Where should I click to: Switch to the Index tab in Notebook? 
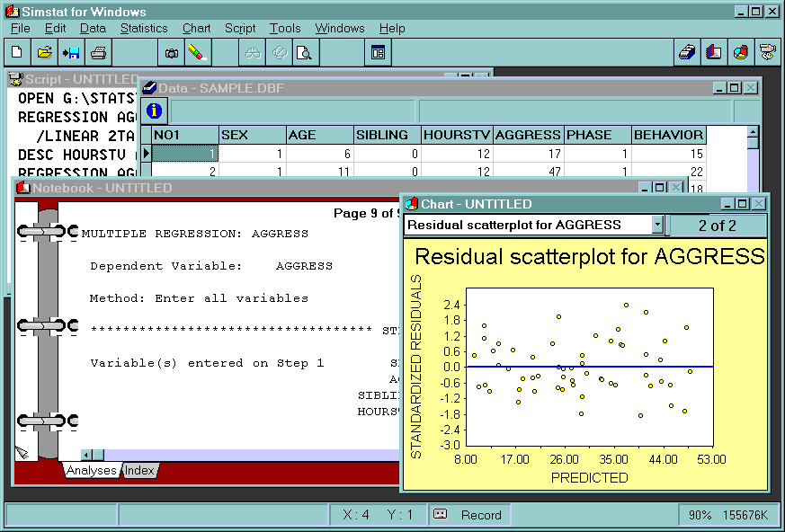click(139, 471)
